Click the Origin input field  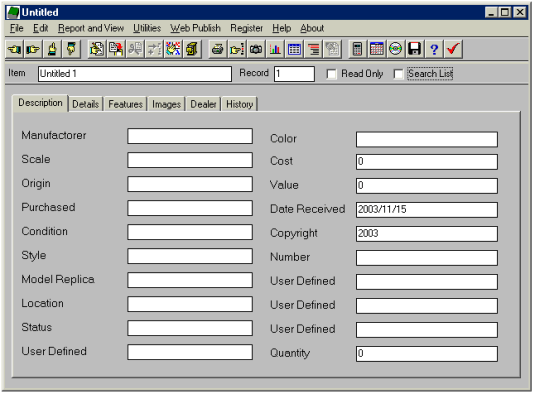pyautogui.click(x=190, y=184)
